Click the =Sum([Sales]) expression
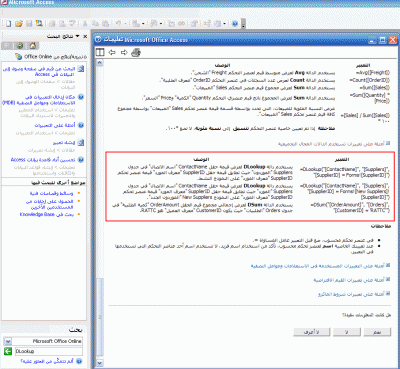This screenshot has height=369, width=400. pos(374,88)
